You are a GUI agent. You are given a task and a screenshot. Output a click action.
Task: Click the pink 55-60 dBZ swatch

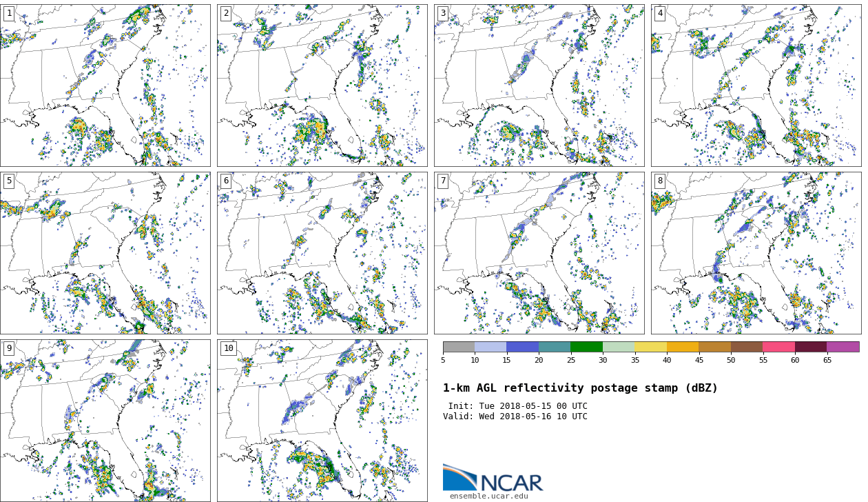click(x=778, y=347)
